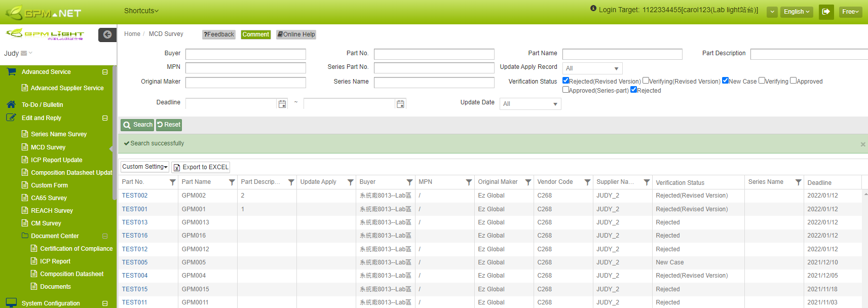Click the mail icon next to Judy

point(24,53)
